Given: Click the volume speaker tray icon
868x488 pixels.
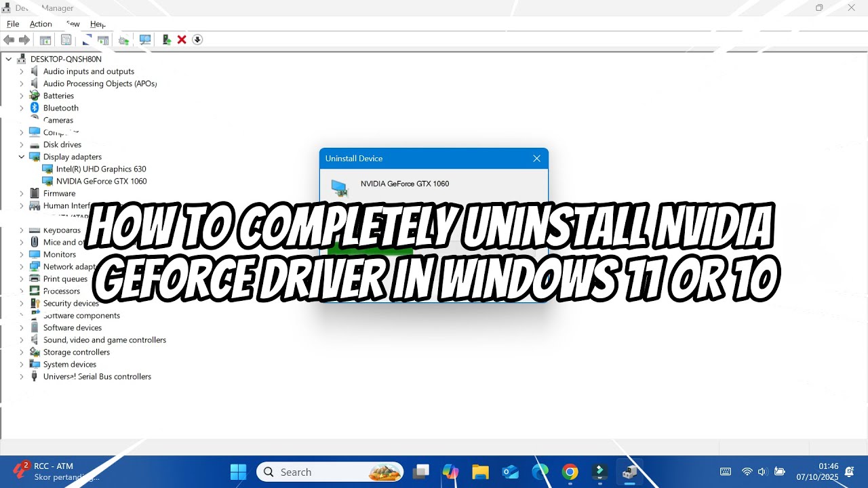Looking at the screenshot, I should tap(762, 472).
